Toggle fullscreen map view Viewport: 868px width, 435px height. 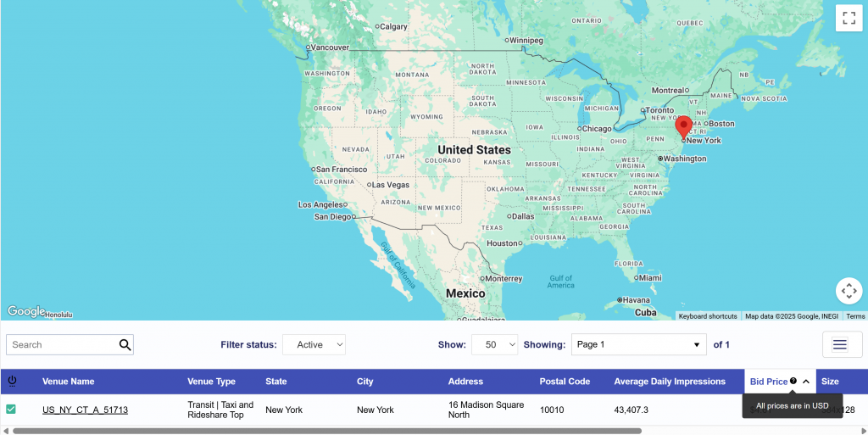pyautogui.click(x=849, y=19)
